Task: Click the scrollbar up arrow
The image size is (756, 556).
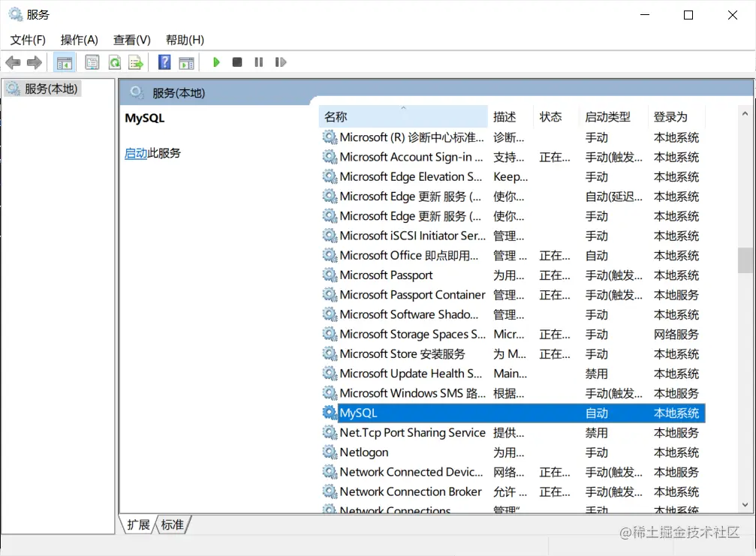Action: (x=745, y=114)
